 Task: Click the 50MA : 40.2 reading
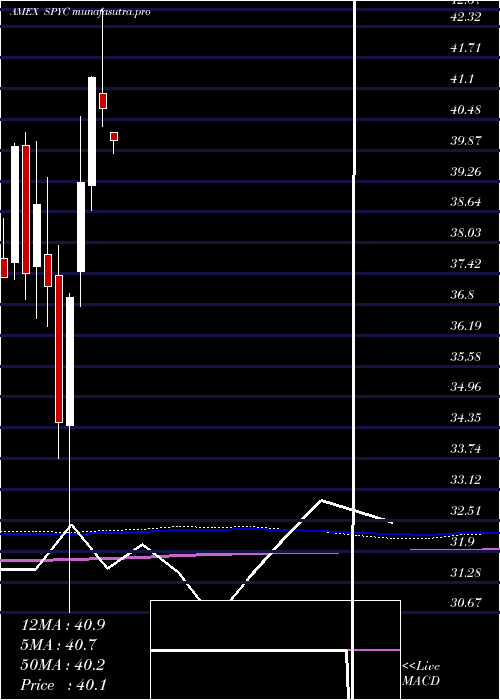coord(63,665)
